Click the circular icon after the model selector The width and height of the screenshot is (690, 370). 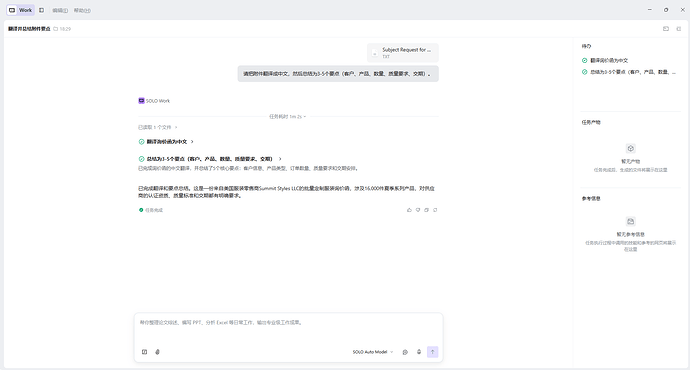[x=405, y=352]
